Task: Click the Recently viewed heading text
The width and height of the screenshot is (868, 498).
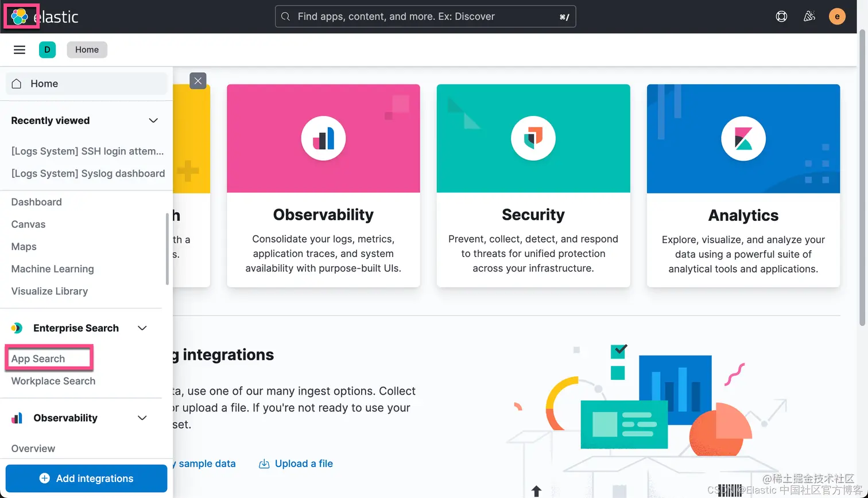Action: pos(51,120)
